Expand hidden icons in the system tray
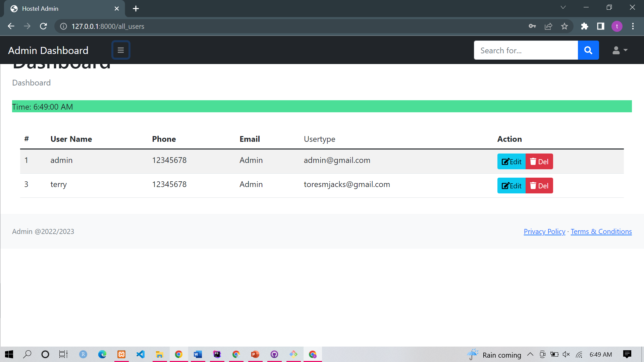The height and width of the screenshot is (362, 644). 530,354
